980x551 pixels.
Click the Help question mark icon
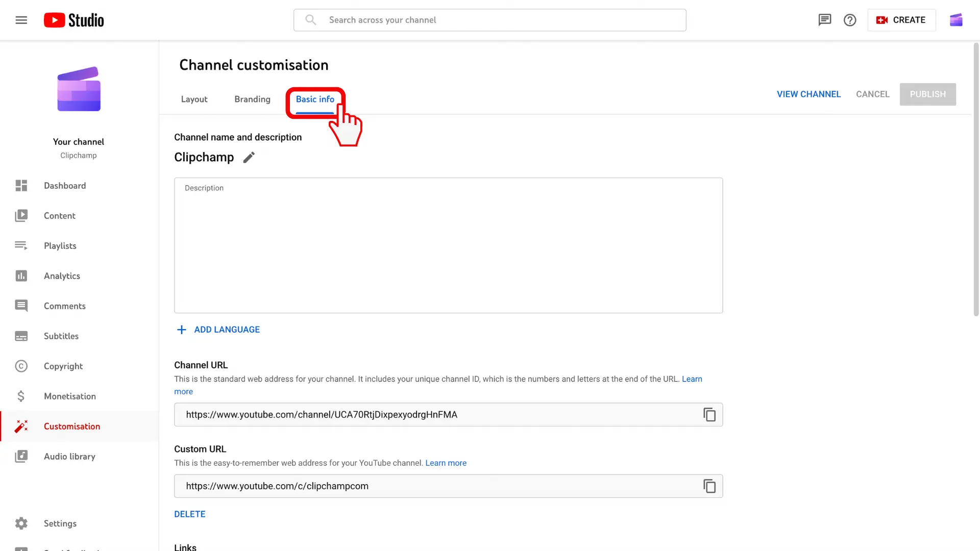pos(849,19)
